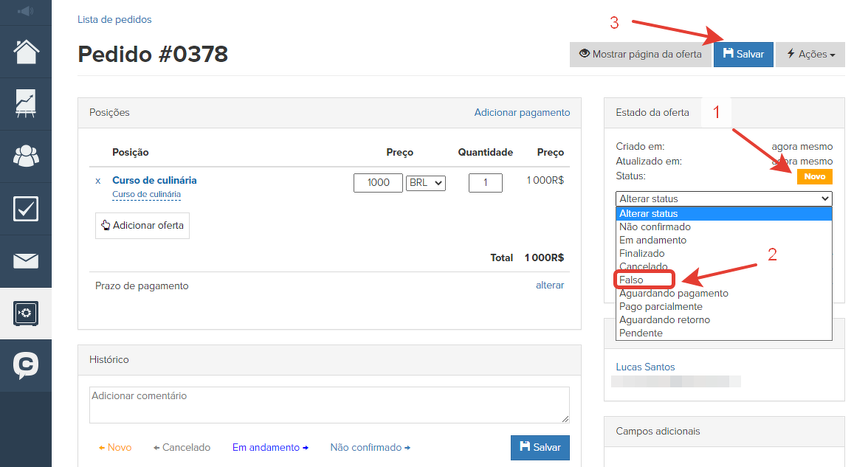The width and height of the screenshot is (868, 467).
Task: Expand the Ações dropdown button
Action: pyautogui.click(x=810, y=55)
